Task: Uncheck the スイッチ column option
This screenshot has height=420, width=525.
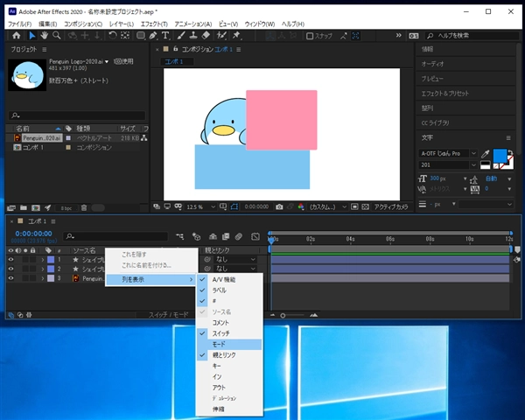Action: 229,333
